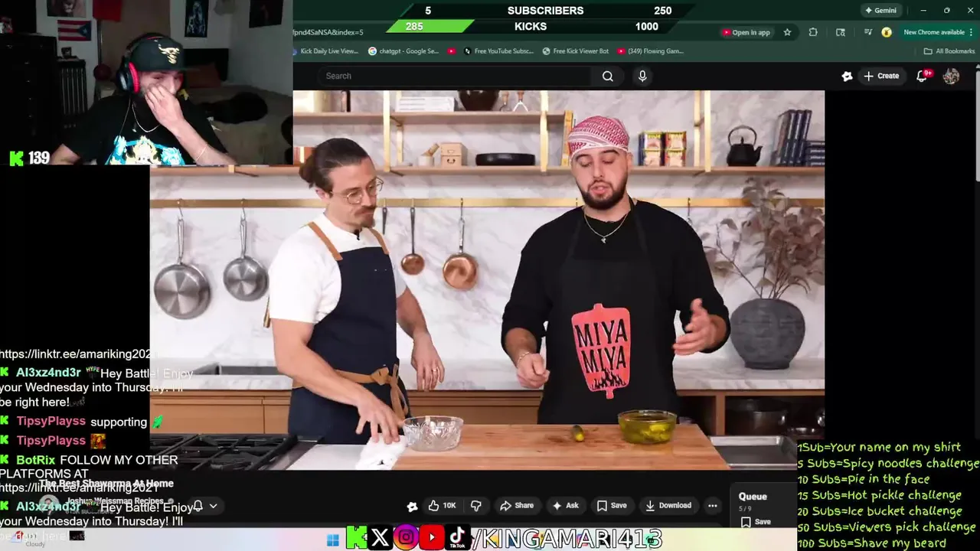Open the Create menu on YouTube
Screen dimensions: 980x551
pyautogui.click(x=881, y=76)
